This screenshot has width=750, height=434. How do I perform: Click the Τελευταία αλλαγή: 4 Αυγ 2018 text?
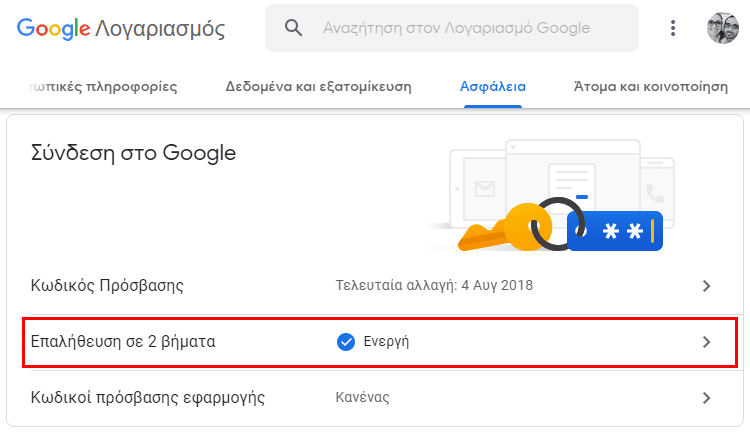point(434,286)
